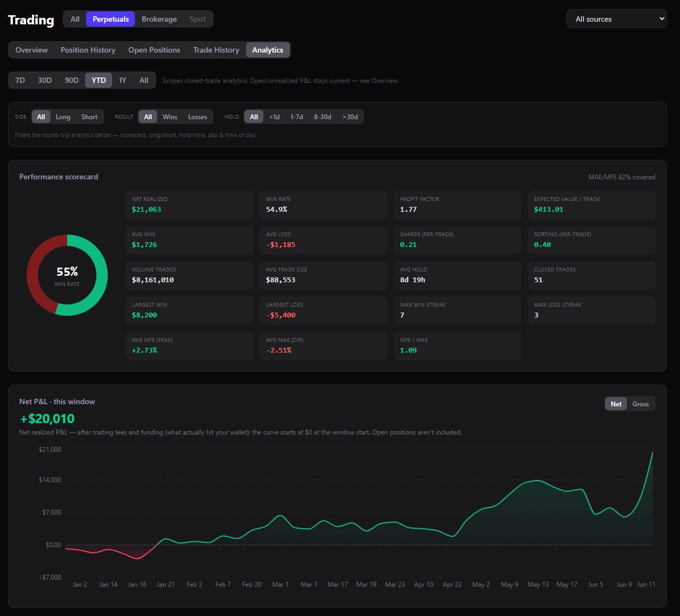This screenshot has height=616, width=680.
Task: Filter hold time 8-30d
Action: [x=322, y=117]
